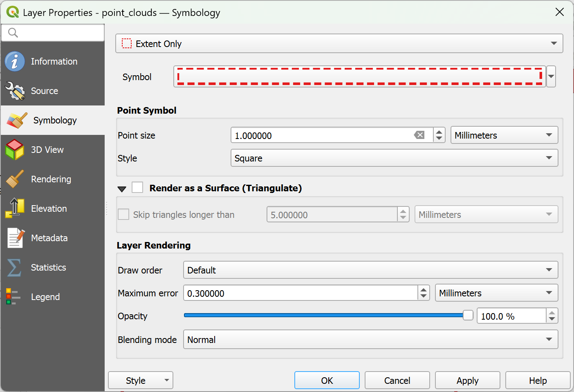Select the Symbology tab
The height and width of the screenshot is (392, 574).
53,120
